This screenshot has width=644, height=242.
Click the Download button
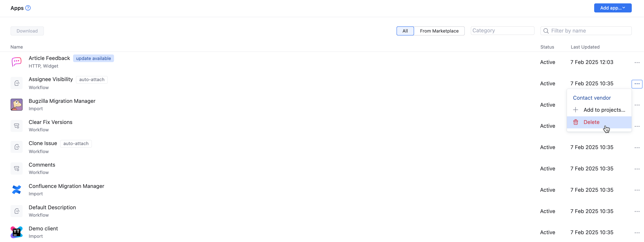click(27, 31)
